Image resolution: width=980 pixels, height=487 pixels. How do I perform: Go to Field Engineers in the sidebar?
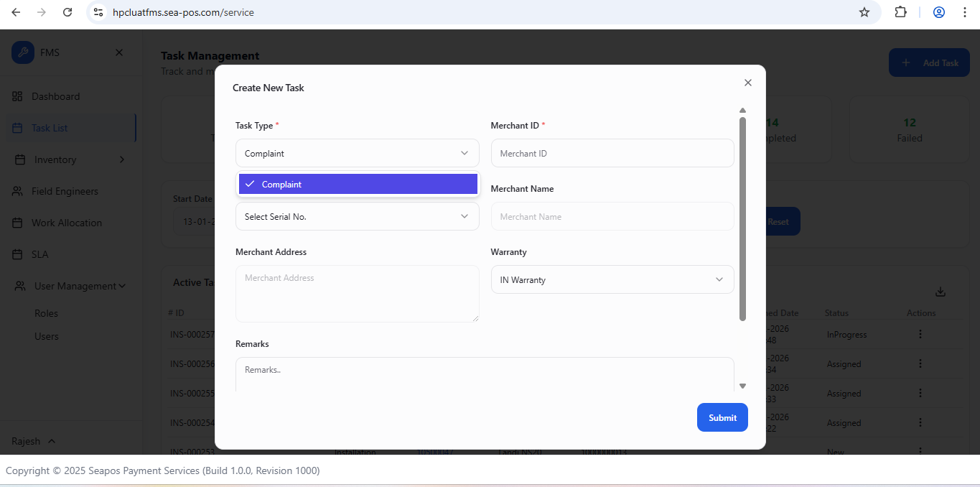[65, 191]
